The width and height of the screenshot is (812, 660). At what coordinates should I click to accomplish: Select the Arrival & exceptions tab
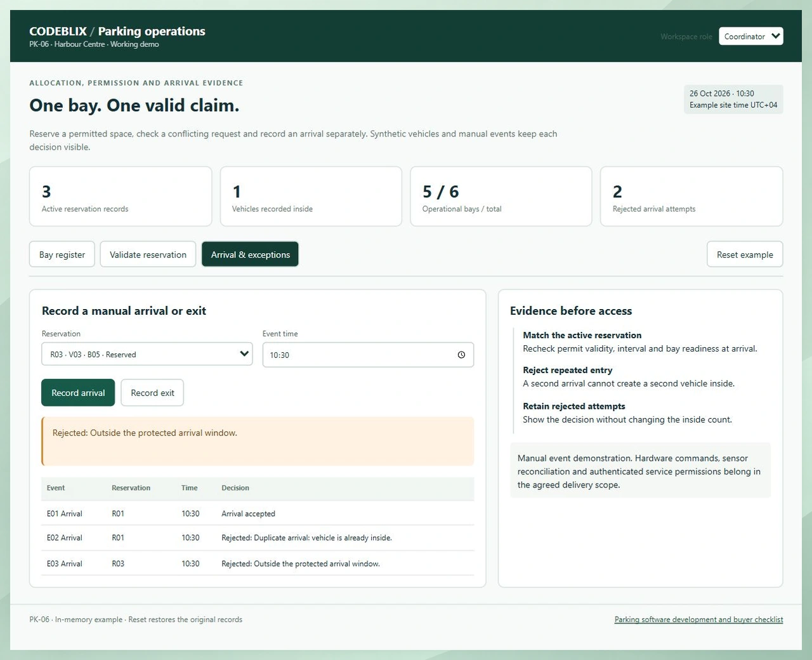pos(250,254)
